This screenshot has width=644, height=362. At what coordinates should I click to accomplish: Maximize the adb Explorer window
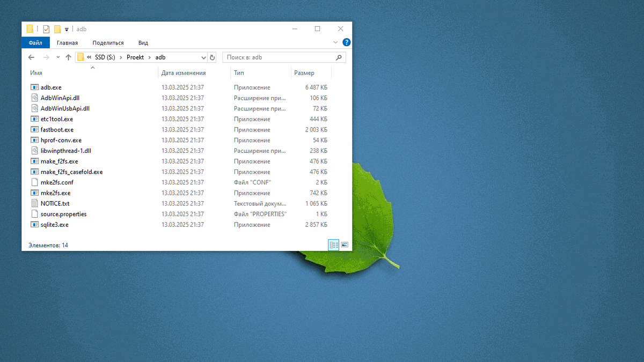318,29
